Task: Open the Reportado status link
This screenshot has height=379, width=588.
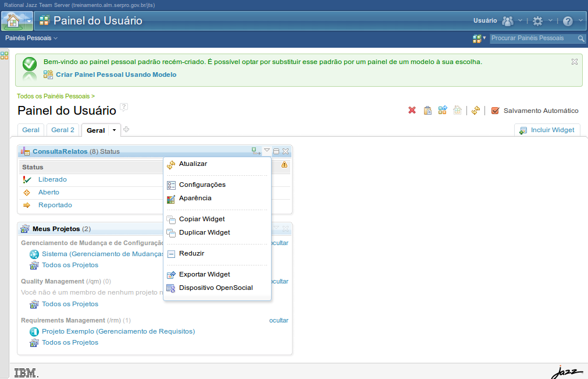Action: (x=55, y=205)
